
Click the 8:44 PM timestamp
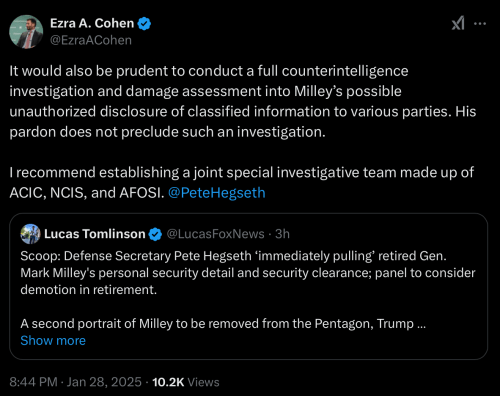click(33, 382)
